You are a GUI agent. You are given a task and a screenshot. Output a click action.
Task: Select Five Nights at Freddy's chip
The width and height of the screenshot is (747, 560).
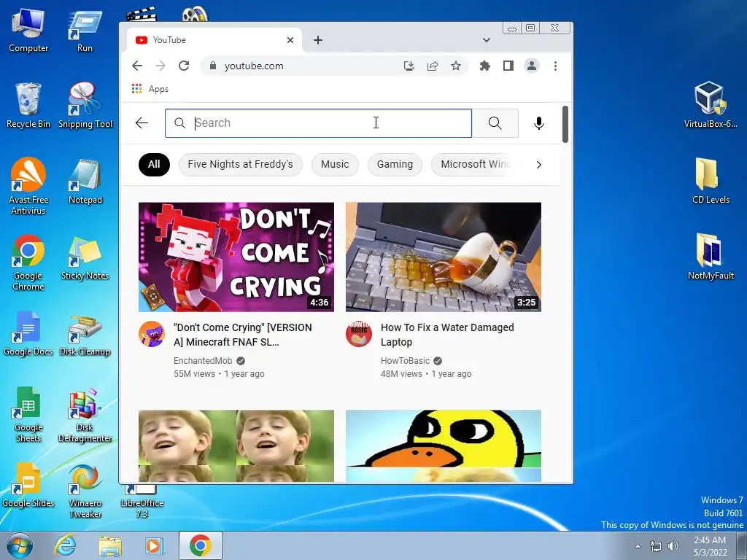click(240, 164)
